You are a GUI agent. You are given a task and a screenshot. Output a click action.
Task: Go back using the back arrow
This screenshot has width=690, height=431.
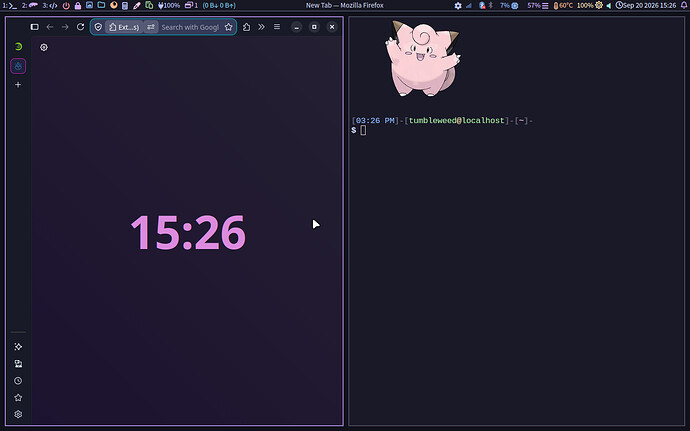(x=50, y=27)
